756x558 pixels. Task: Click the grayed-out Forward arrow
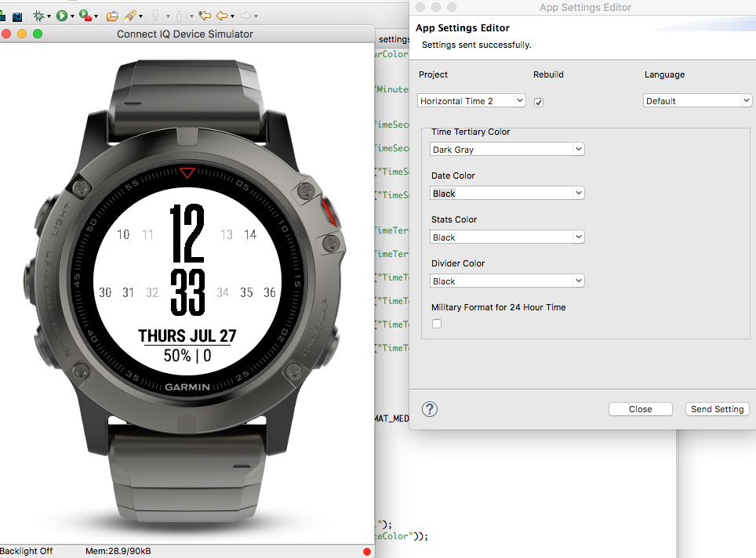tap(245, 16)
